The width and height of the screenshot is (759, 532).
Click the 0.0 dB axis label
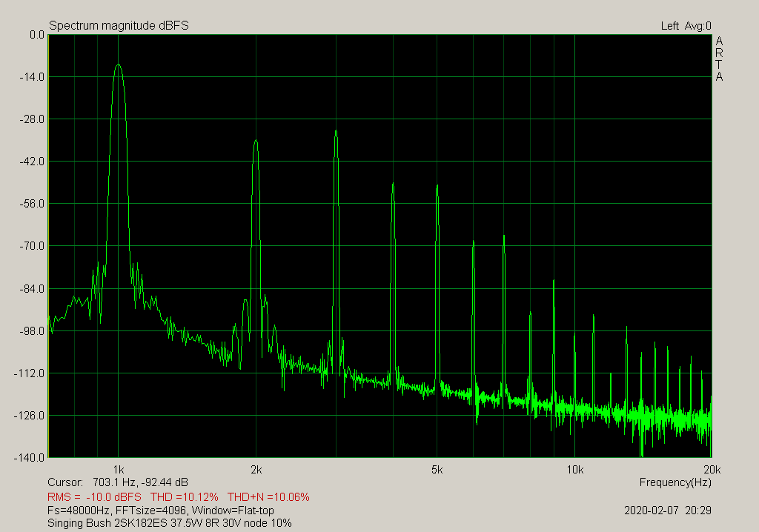(37, 35)
